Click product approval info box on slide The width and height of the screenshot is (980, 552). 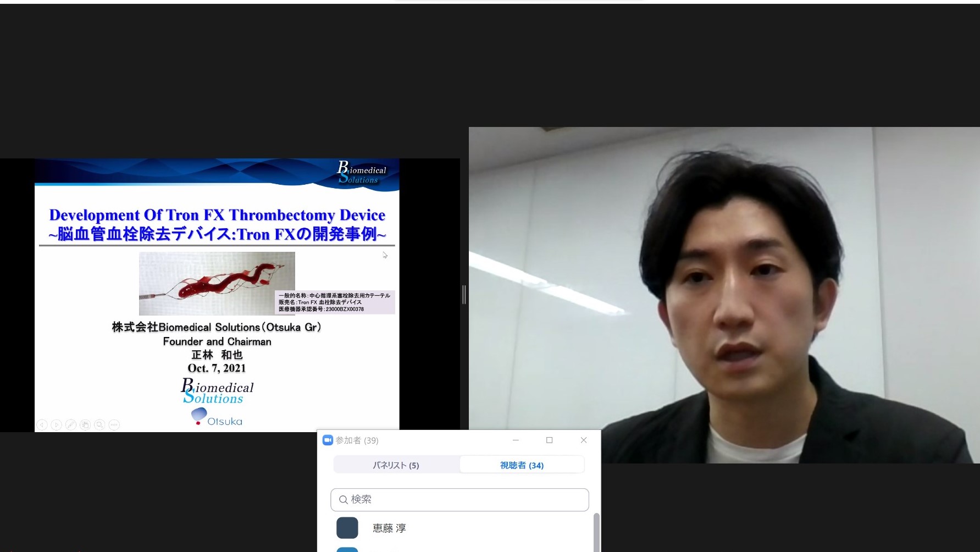tap(335, 302)
